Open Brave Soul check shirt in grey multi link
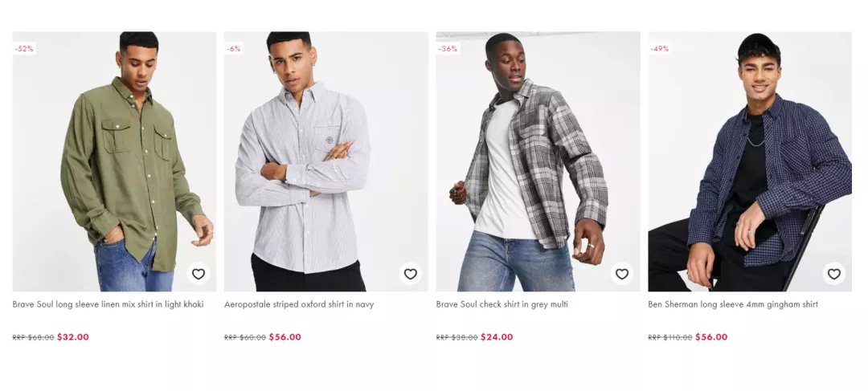Image resolution: width=868 pixels, height=391 pixels. 502,304
